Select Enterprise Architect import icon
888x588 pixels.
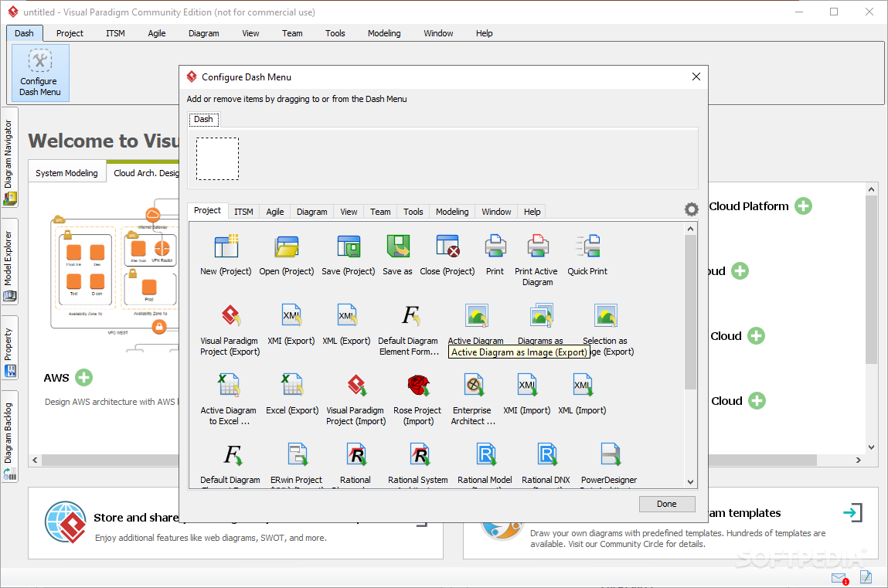tap(474, 386)
